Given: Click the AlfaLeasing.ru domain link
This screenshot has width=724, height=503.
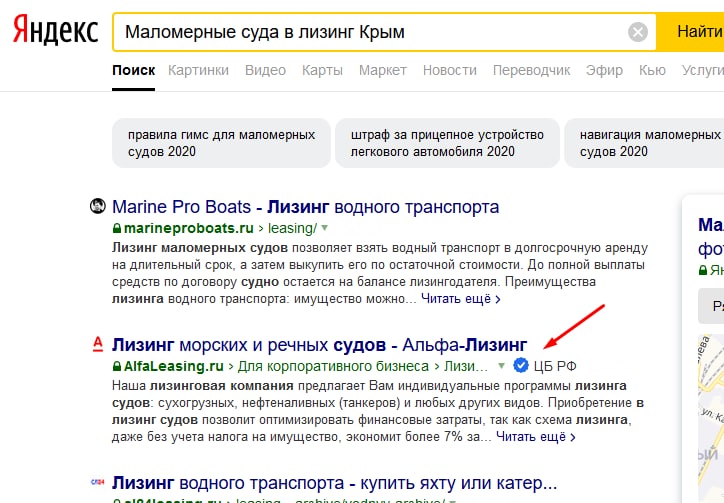Looking at the screenshot, I should click(x=174, y=366).
